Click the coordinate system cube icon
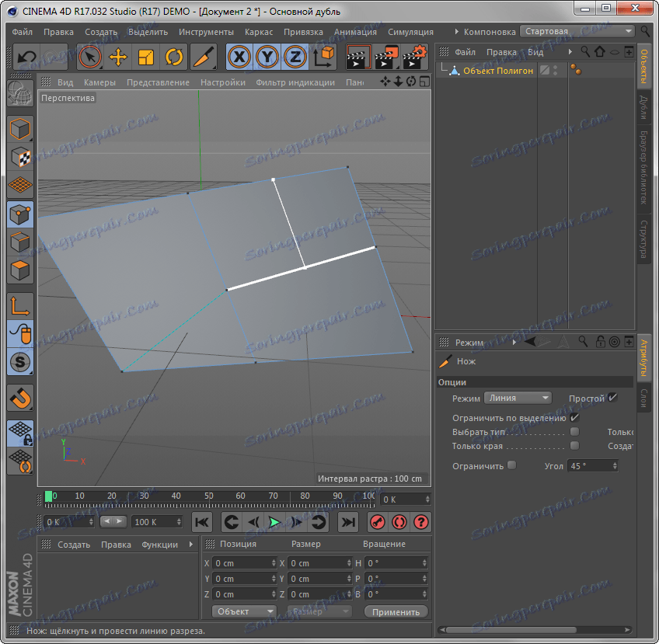 [x=323, y=57]
